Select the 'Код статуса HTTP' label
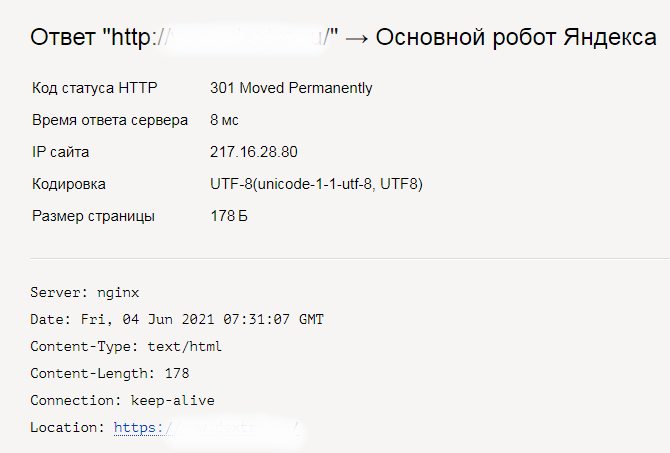670x453 pixels. click(x=94, y=88)
